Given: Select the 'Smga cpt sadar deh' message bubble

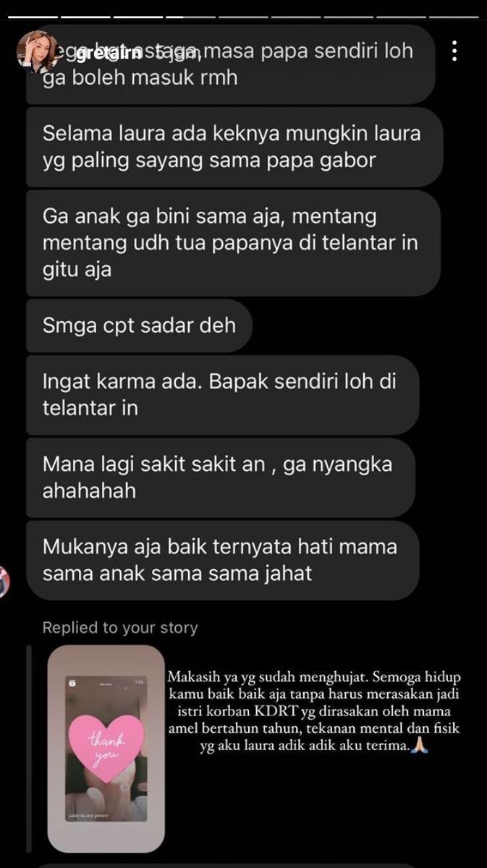Looking at the screenshot, I should tap(140, 325).
